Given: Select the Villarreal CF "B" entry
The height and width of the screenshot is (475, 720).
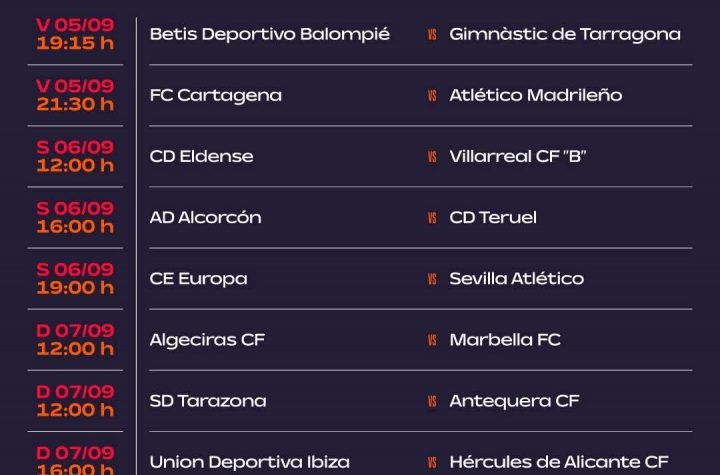Looking at the screenshot, I should (518, 156).
